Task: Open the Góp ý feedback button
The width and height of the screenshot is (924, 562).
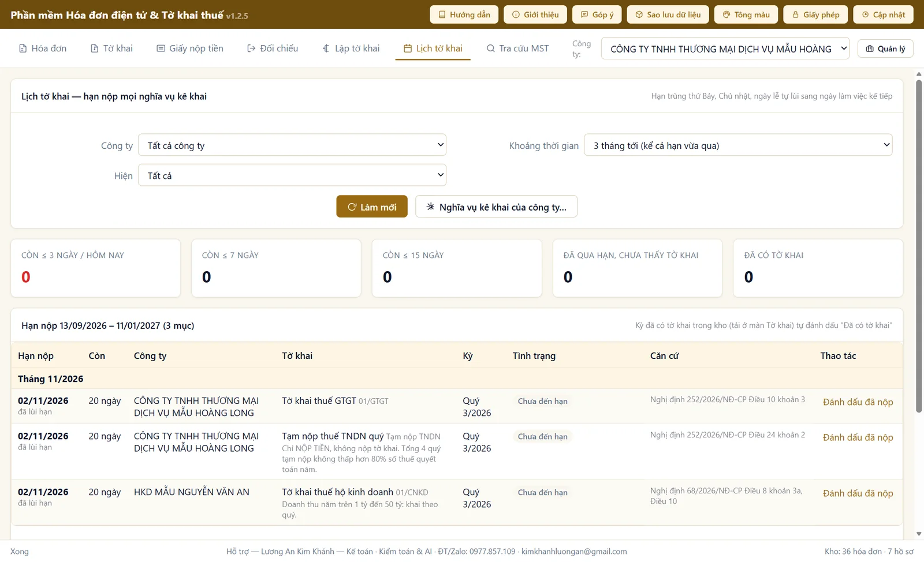Action: tap(597, 14)
